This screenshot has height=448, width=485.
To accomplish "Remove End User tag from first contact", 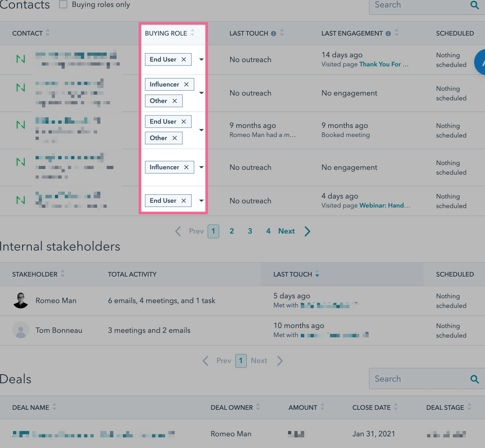I will 184,59.
